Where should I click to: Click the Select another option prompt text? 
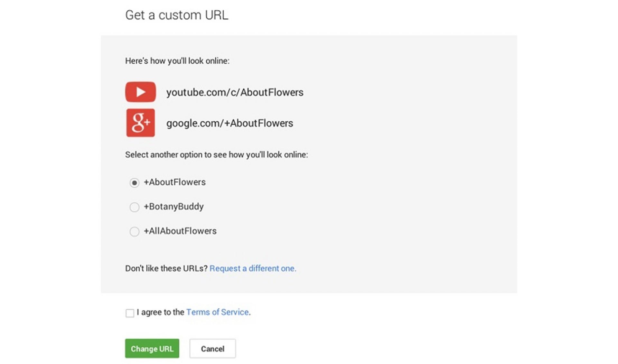click(216, 155)
